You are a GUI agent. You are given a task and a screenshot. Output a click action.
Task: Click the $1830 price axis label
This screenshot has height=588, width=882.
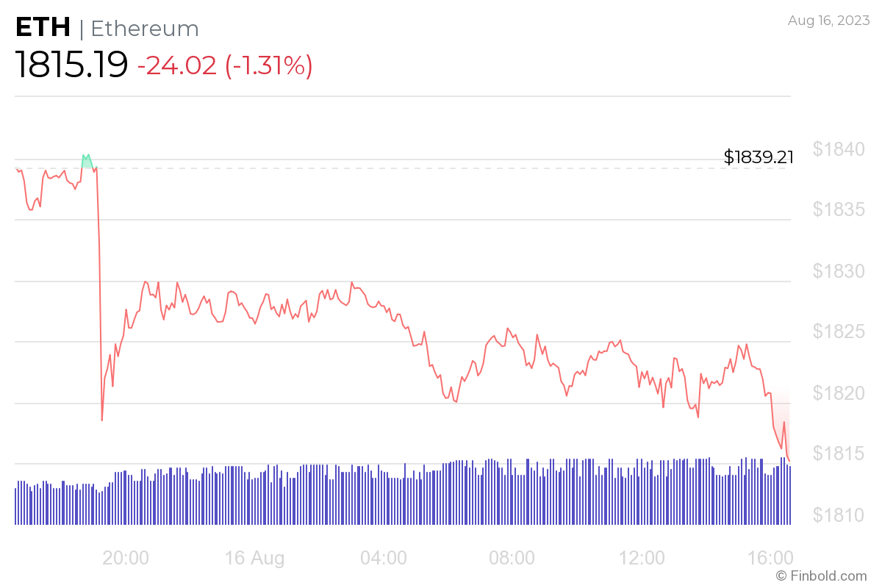(838, 271)
